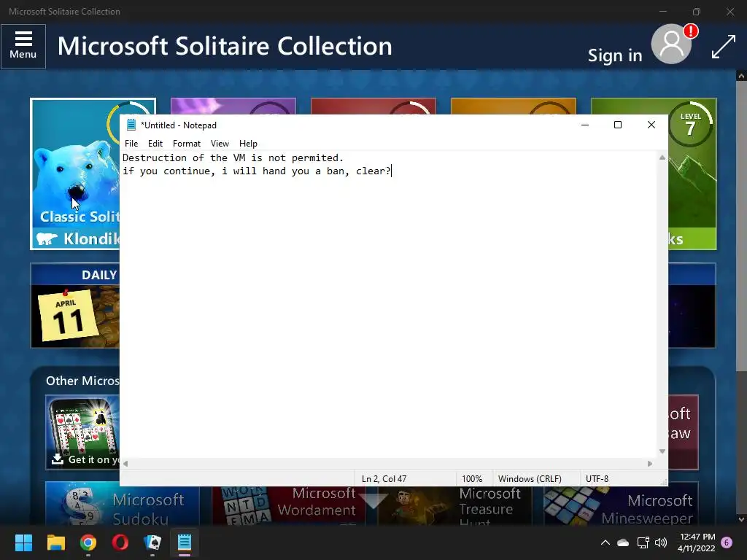Open Google Chrome from taskbar
The width and height of the screenshot is (747, 560).
click(x=88, y=542)
